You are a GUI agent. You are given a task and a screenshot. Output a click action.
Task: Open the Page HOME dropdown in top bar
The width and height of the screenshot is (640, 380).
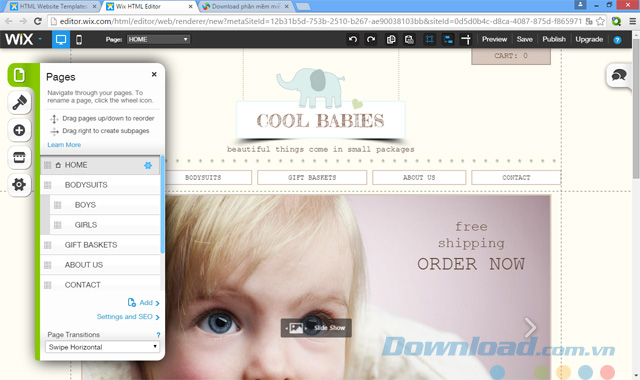[x=158, y=39]
